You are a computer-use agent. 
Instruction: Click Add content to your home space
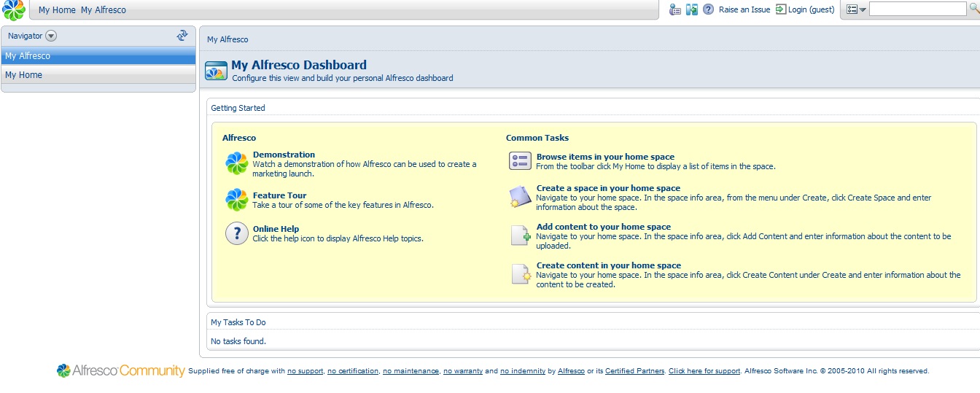pyautogui.click(x=604, y=227)
